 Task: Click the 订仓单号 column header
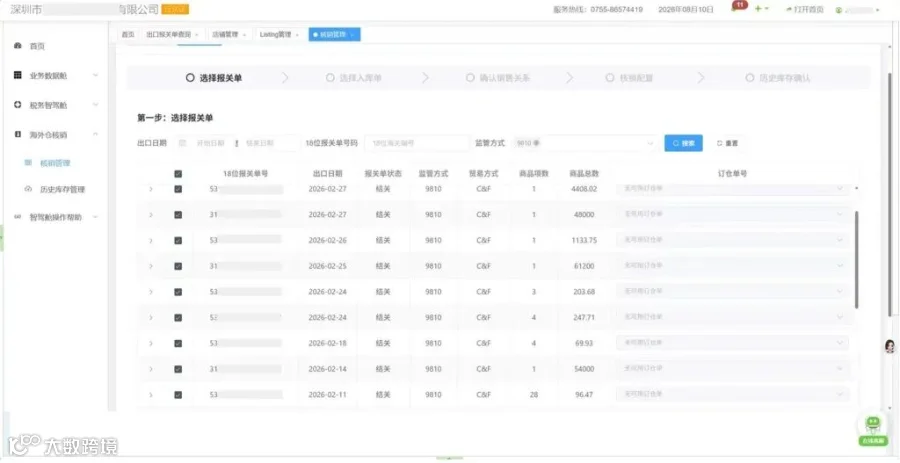[732, 173]
